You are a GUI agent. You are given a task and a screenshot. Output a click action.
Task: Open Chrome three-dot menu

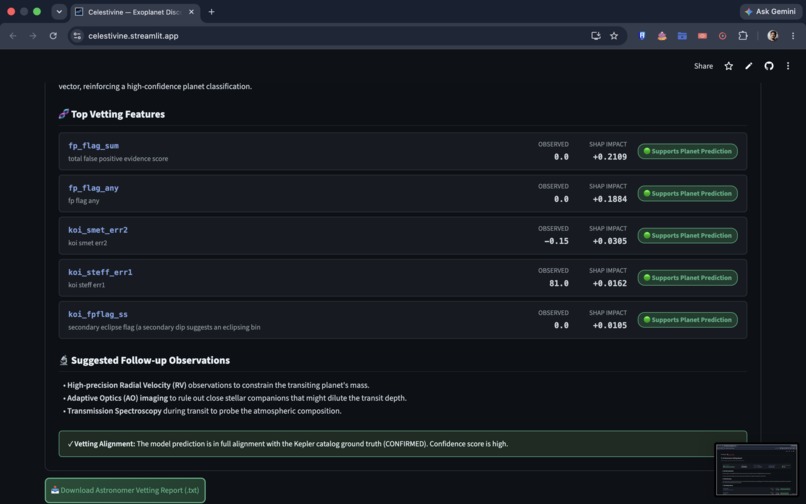pyautogui.click(x=793, y=36)
